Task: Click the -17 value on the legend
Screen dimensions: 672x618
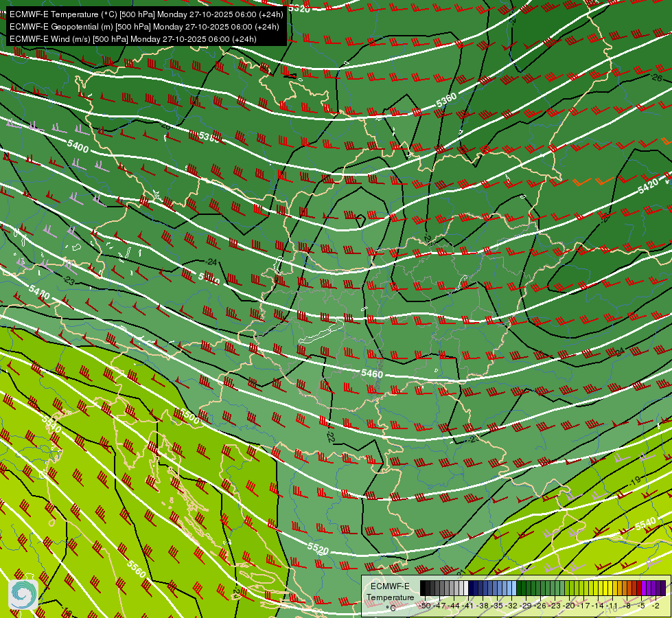Action: 583,606
